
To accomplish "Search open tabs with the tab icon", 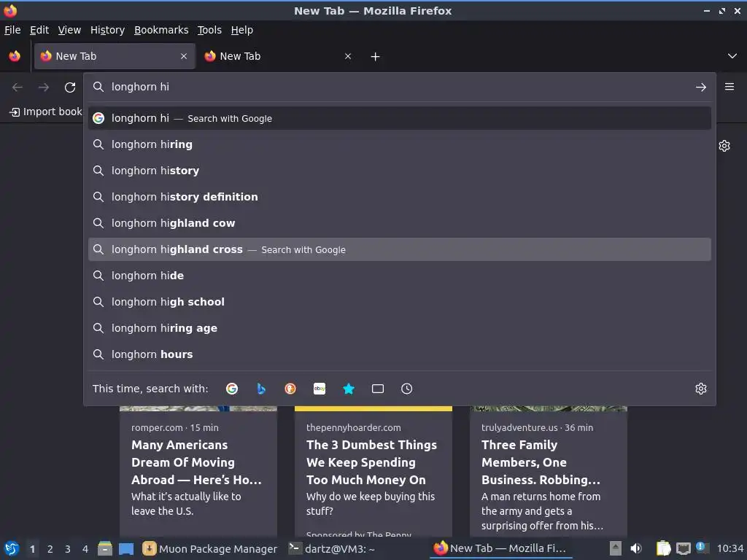I will [378, 389].
